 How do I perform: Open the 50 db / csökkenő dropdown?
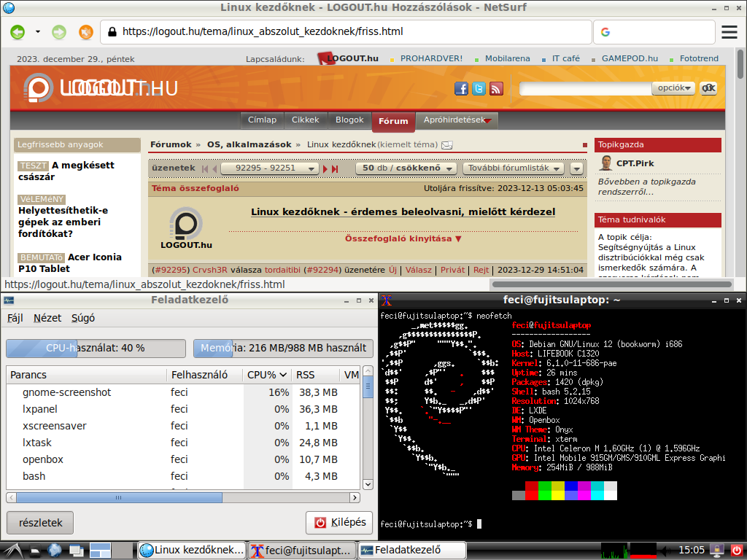click(x=406, y=168)
